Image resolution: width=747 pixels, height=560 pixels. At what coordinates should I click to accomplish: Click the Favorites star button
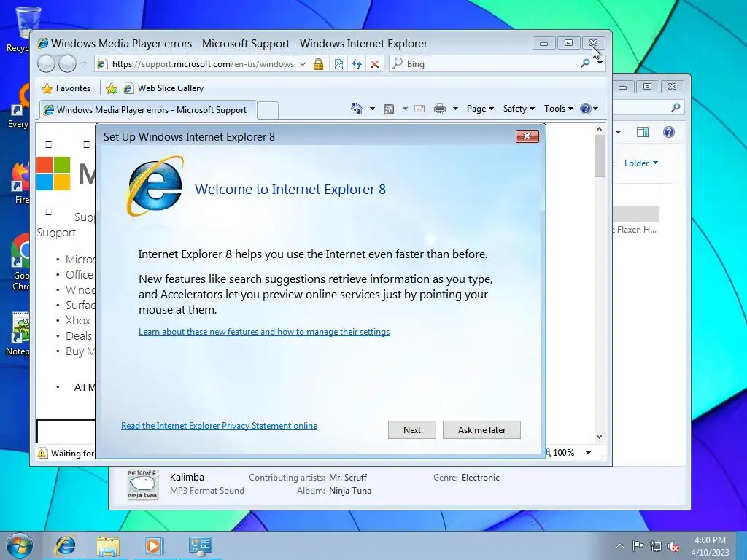point(66,88)
